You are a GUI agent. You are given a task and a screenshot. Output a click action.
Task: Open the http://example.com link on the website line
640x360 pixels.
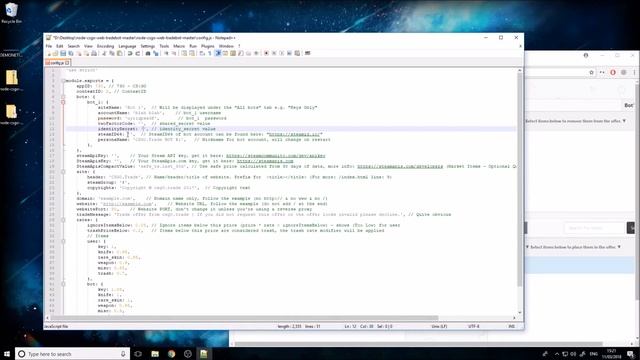pos(127,204)
